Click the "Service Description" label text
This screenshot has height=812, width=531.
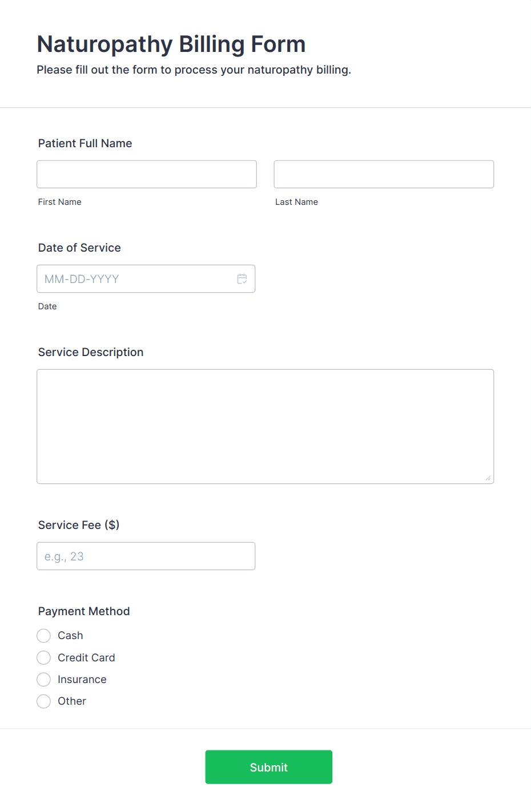click(x=91, y=352)
